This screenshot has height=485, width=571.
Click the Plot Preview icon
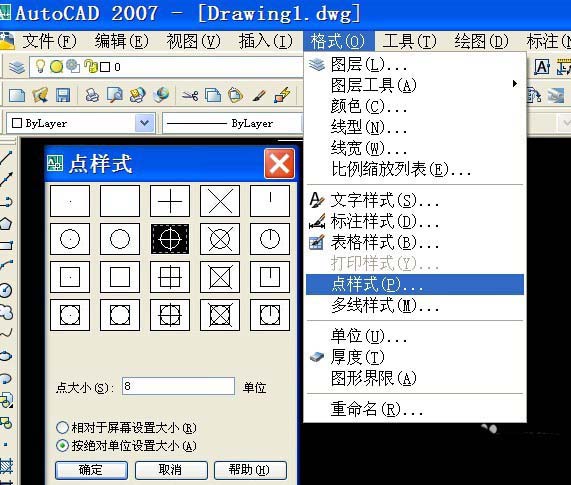pyautogui.click(x=115, y=95)
